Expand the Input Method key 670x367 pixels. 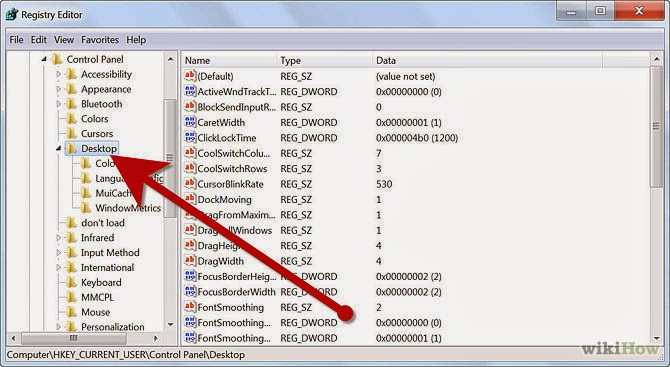[59, 252]
